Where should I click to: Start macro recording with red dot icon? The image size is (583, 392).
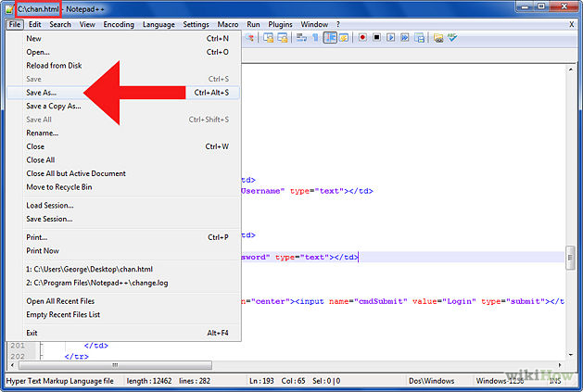click(x=362, y=37)
